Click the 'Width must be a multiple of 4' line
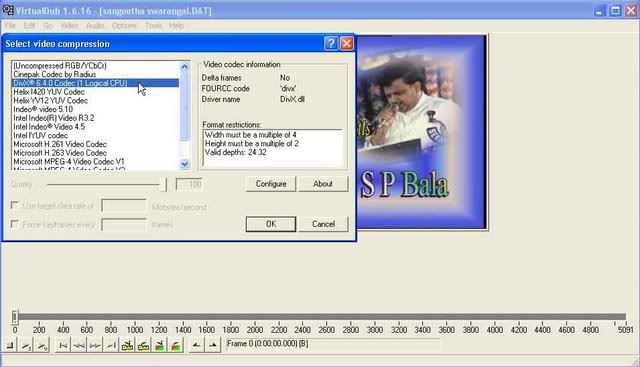Viewport: 640px width, 367px height. click(x=251, y=135)
